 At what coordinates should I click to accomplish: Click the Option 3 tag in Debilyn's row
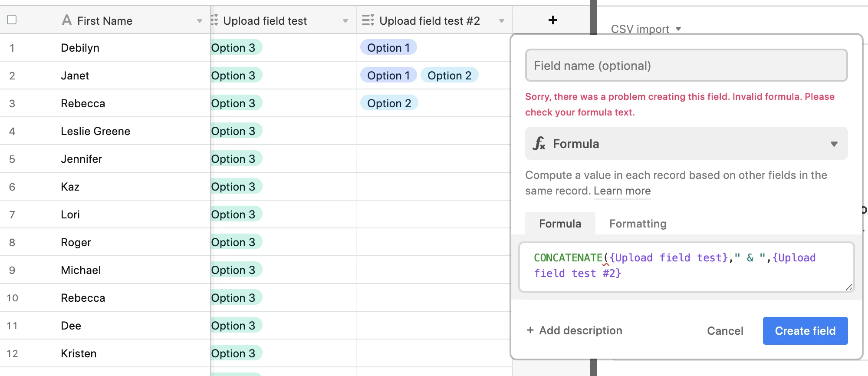pos(236,47)
